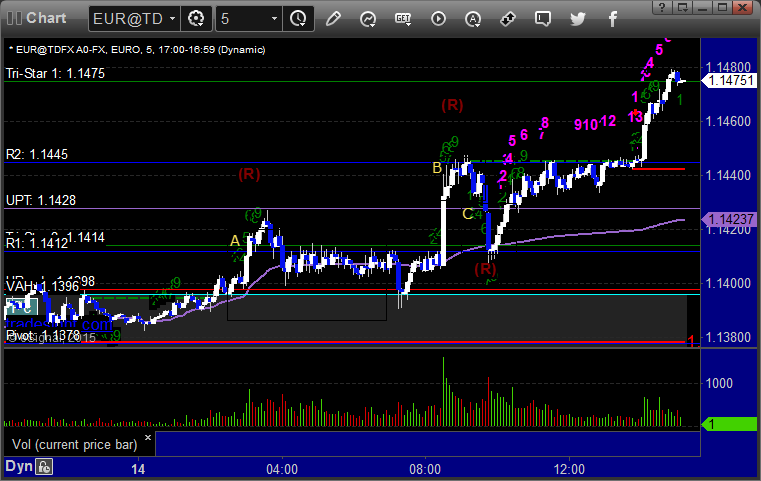This screenshot has height=481, width=761.
Task: Share the chart via Facebook icon
Action: tap(612, 19)
